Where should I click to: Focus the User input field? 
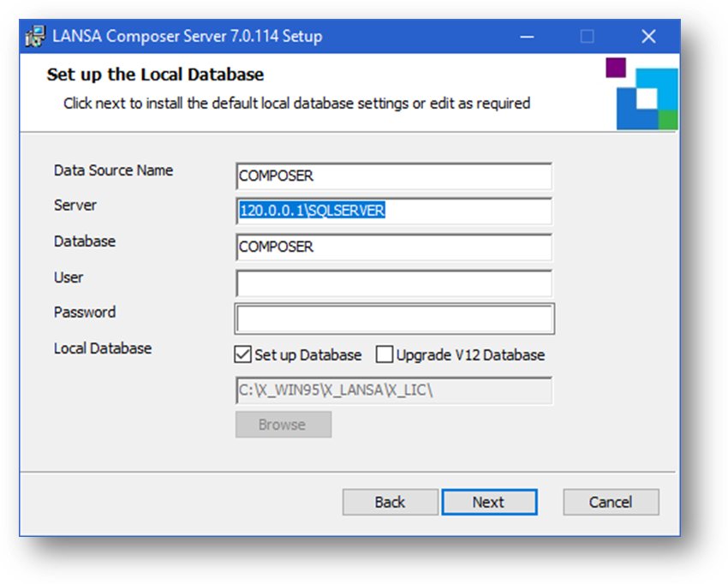pos(394,283)
